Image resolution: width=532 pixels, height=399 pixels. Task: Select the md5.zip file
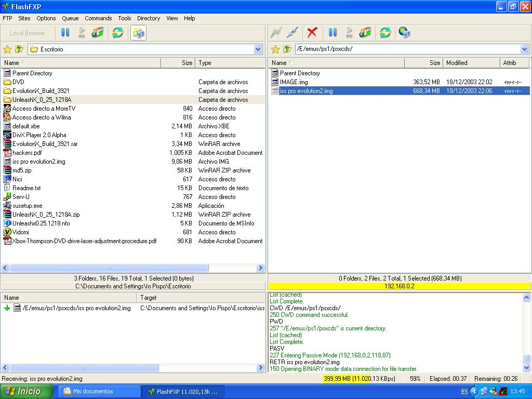point(22,170)
